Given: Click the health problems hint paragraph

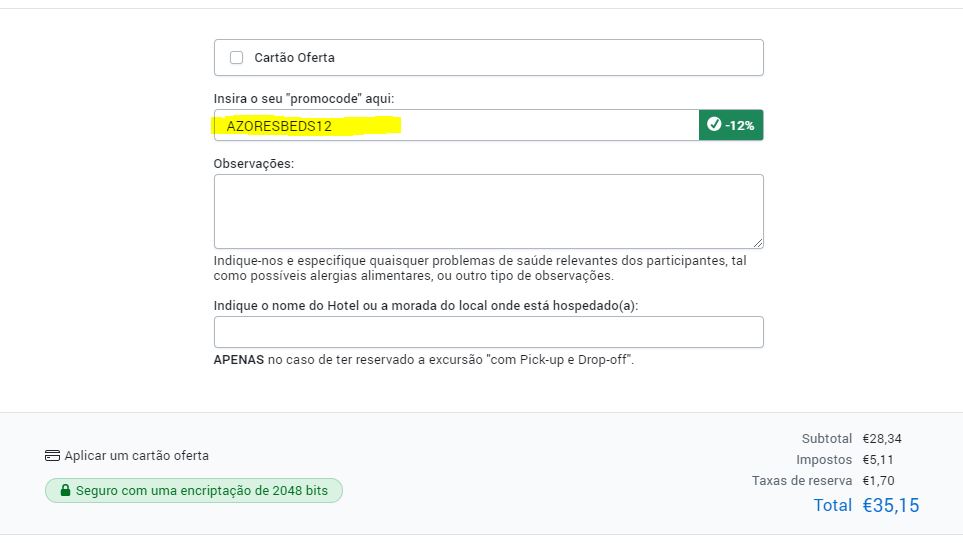Looking at the screenshot, I should click(x=480, y=268).
